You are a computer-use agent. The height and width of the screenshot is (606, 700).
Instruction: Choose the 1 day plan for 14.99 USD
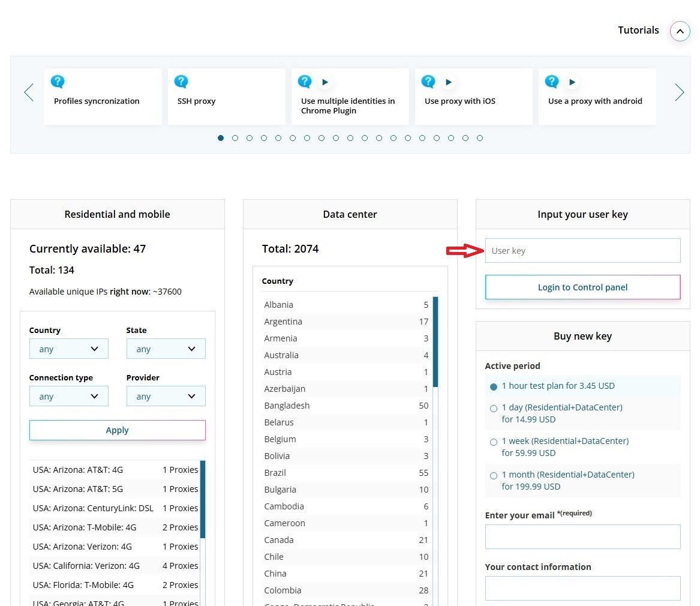tap(494, 408)
